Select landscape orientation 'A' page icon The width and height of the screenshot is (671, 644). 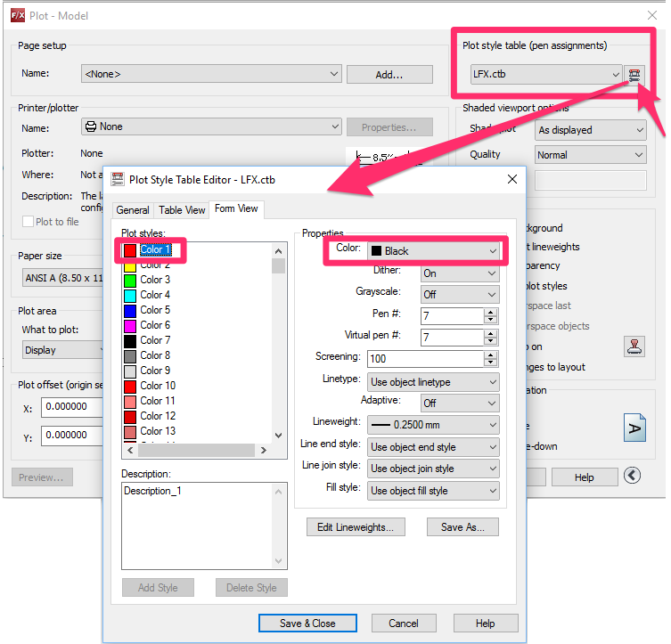coord(634,428)
